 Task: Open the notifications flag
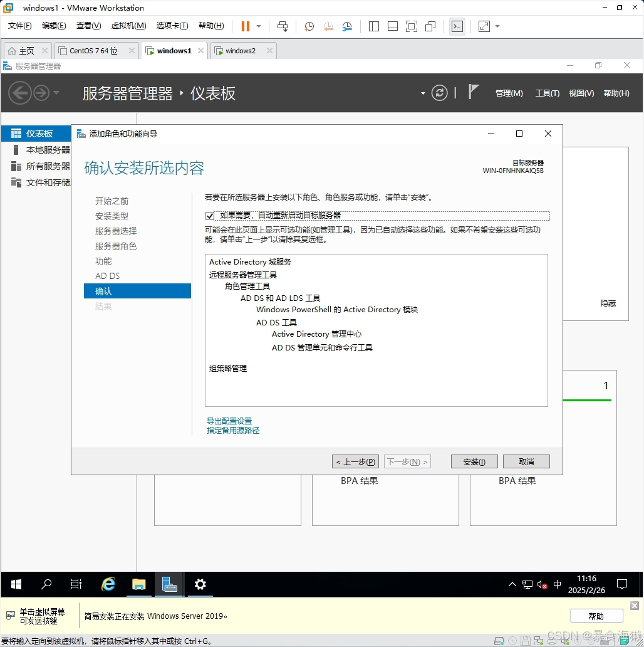click(474, 92)
